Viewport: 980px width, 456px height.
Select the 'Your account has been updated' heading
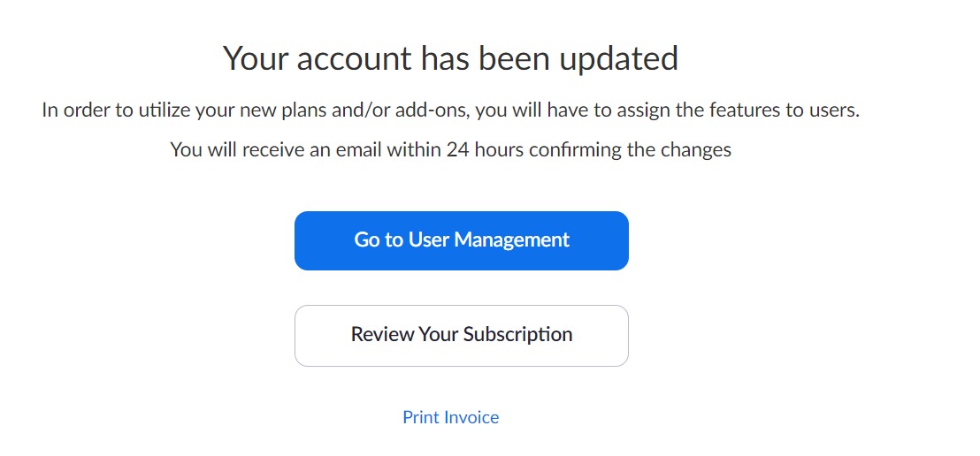[x=450, y=58]
